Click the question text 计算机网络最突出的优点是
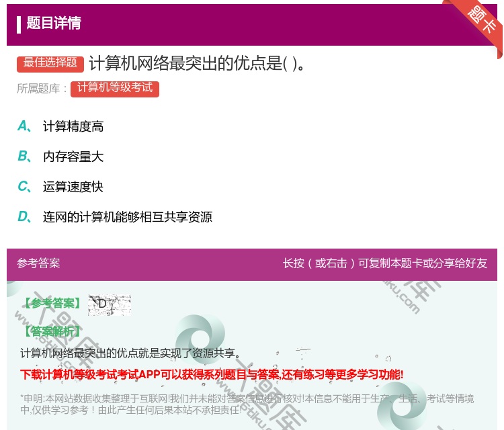Viewport: 504px width, 430px height. (x=196, y=63)
